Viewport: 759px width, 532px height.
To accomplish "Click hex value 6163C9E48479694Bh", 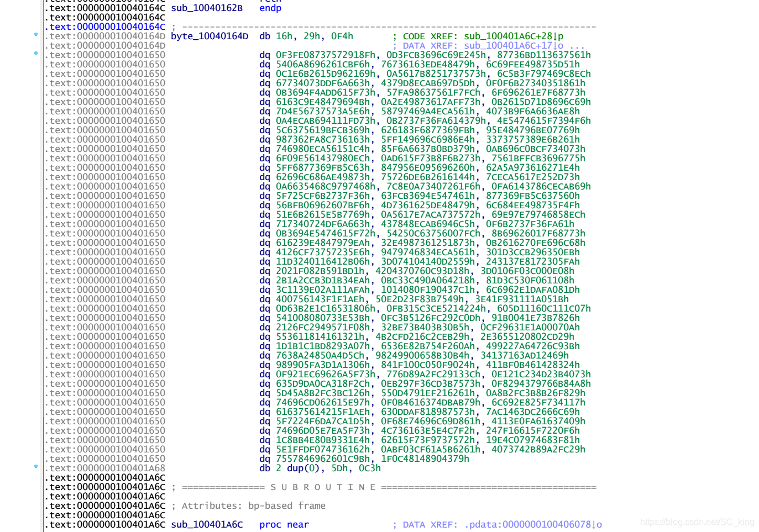I will click(x=323, y=102).
